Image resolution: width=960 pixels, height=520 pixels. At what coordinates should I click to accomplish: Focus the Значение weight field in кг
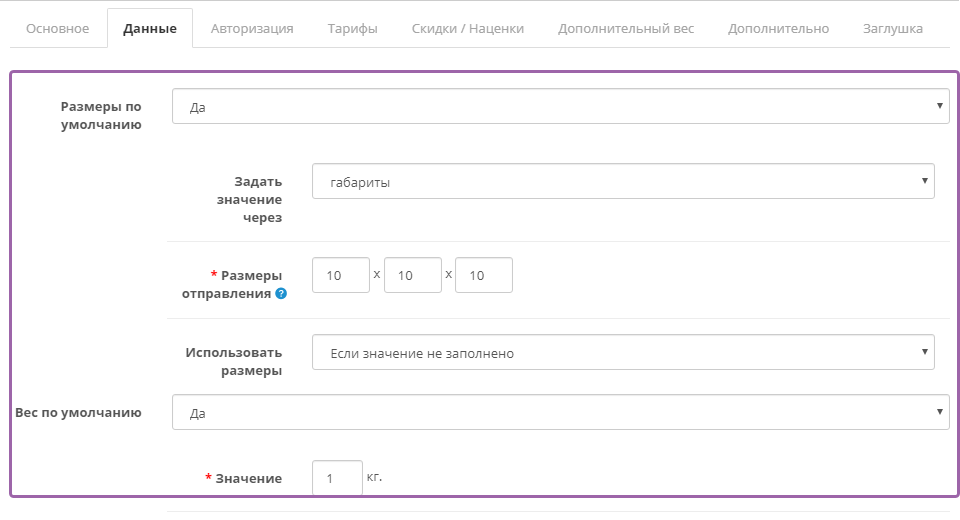(x=337, y=478)
